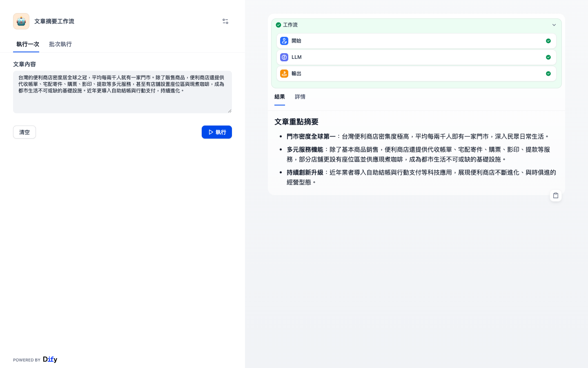The height and width of the screenshot is (368, 588).
Task: Click the 持續創新升級 bold text
Action: pos(305,173)
